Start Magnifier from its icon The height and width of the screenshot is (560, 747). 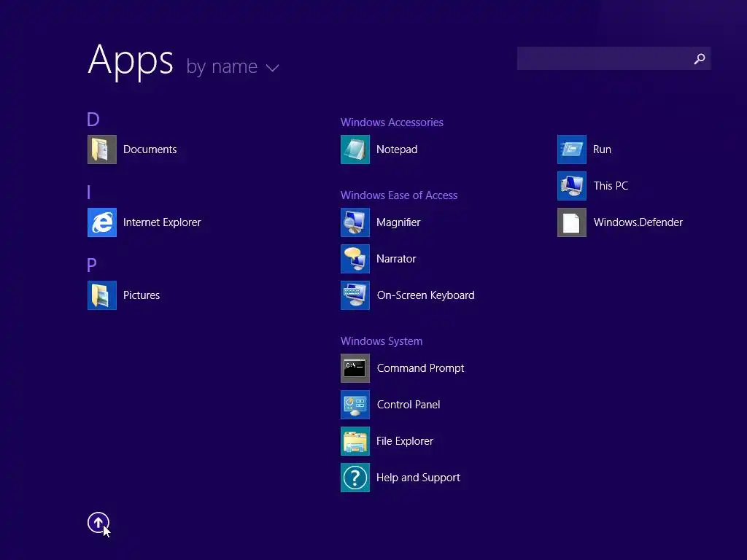(355, 222)
